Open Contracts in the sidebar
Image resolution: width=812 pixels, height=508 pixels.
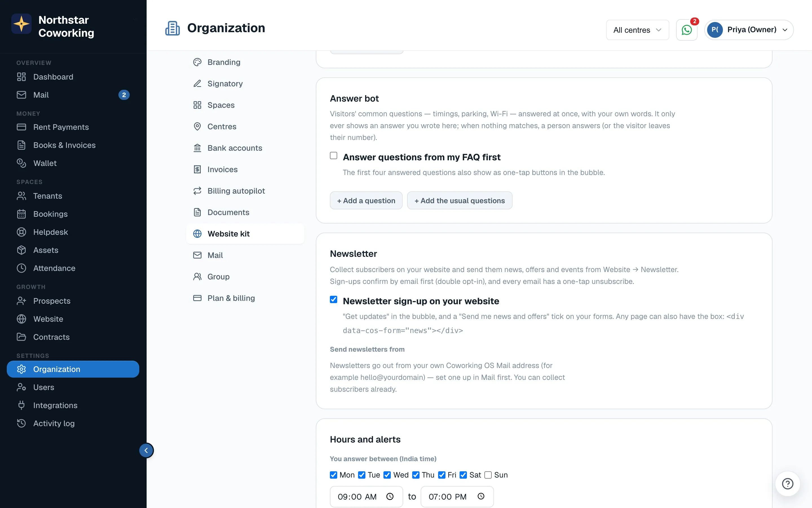coord(73,337)
